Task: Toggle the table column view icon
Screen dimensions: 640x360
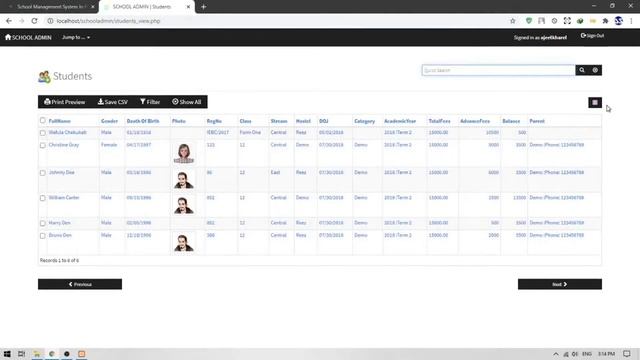Action: tap(595, 102)
